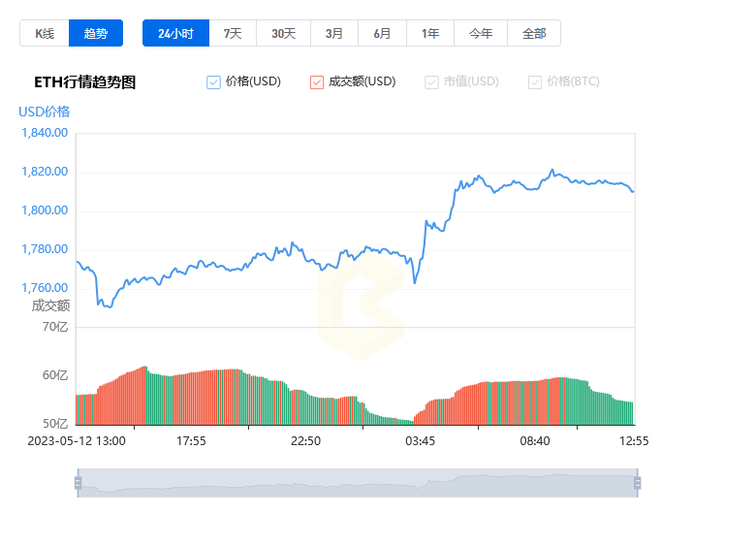This screenshot has width=756, height=546.
Task: View the 1年 price history
Action: (x=430, y=33)
